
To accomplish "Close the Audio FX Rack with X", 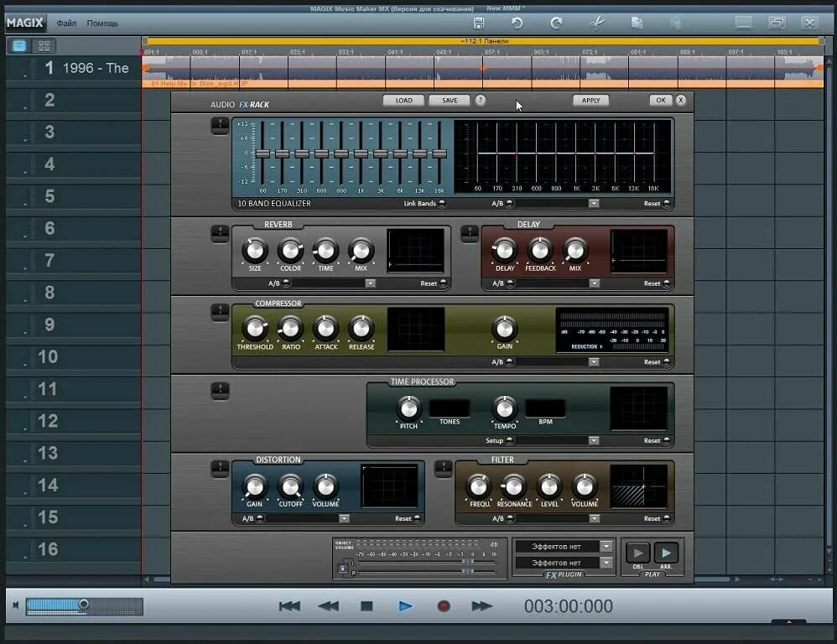I will click(x=681, y=100).
